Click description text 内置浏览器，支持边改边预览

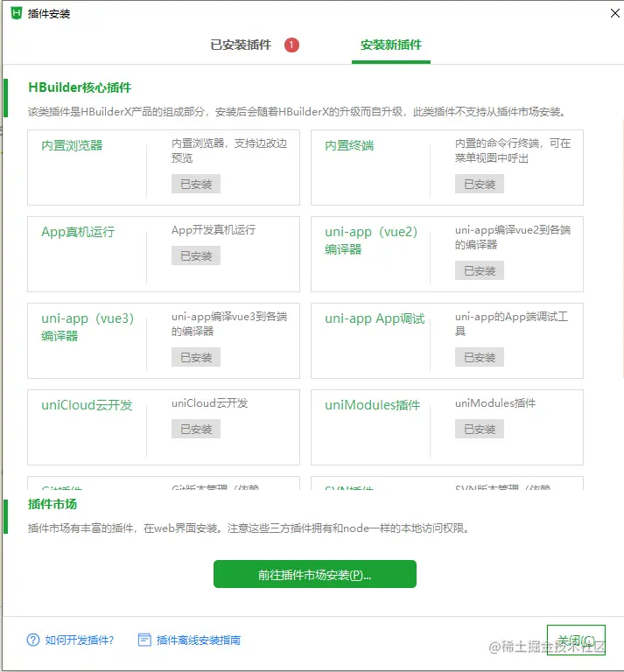229,150
